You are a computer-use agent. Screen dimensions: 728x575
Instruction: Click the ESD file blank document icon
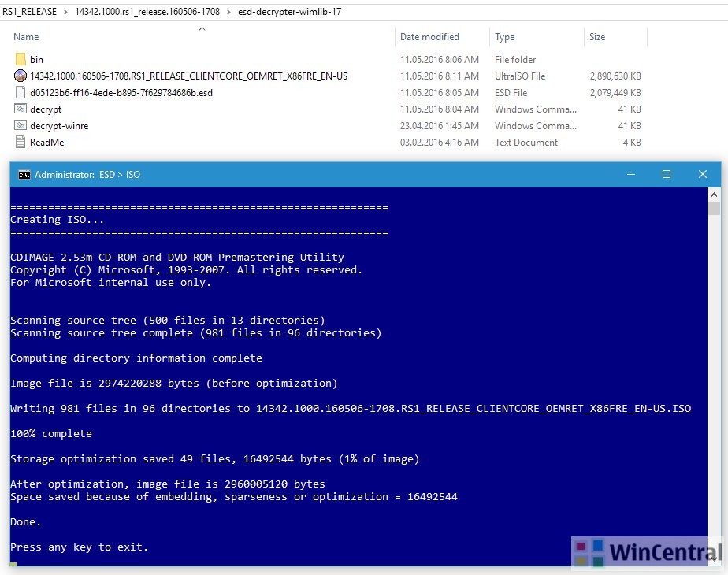click(x=20, y=92)
